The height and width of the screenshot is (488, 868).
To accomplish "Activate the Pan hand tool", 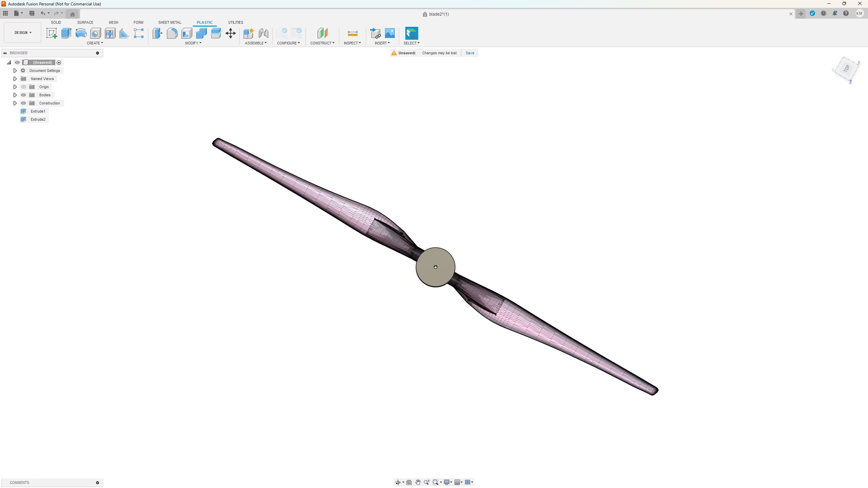I will point(418,482).
